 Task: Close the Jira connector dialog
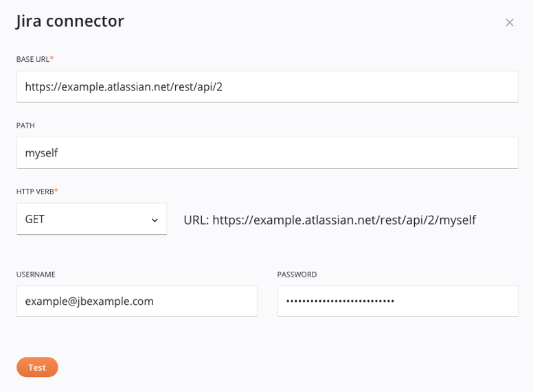point(510,23)
